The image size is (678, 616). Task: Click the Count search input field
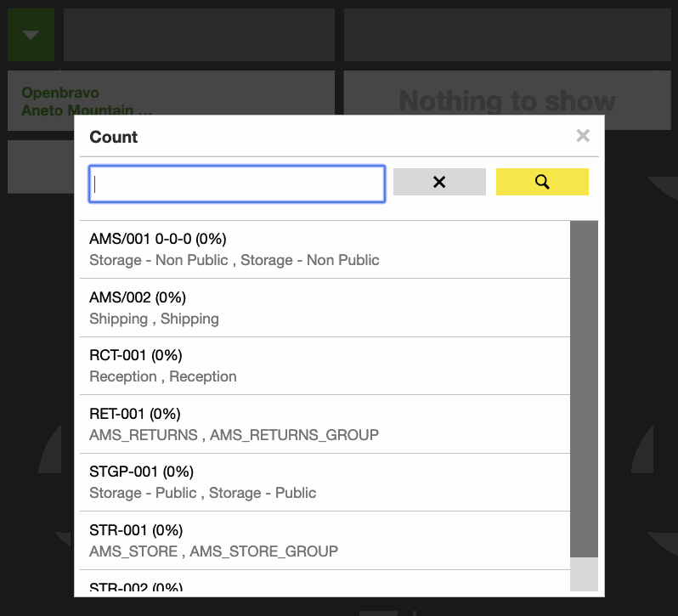coord(237,184)
